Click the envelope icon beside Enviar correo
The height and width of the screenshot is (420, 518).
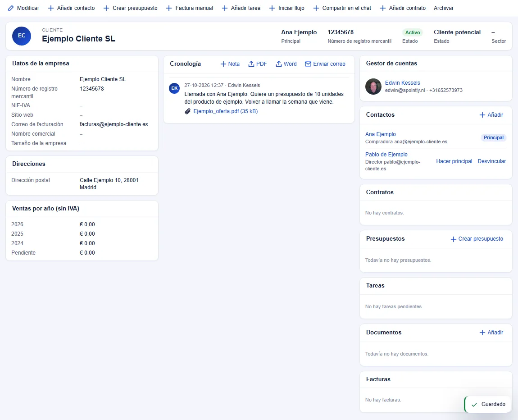pos(308,64)
